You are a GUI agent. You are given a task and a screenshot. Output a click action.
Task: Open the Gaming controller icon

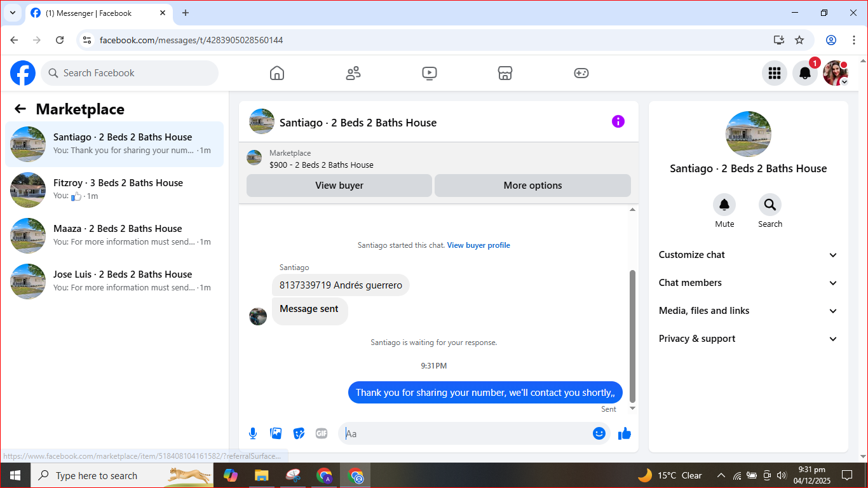581,73
